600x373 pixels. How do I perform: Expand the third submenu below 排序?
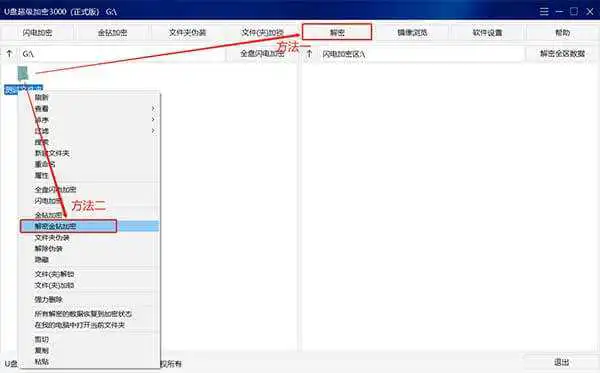[x=89, y=131]
